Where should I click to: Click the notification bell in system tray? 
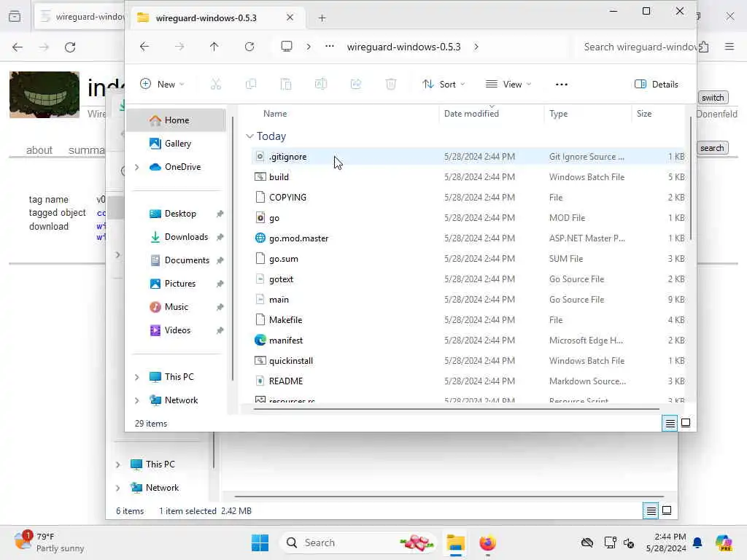(x=697, y=542)
